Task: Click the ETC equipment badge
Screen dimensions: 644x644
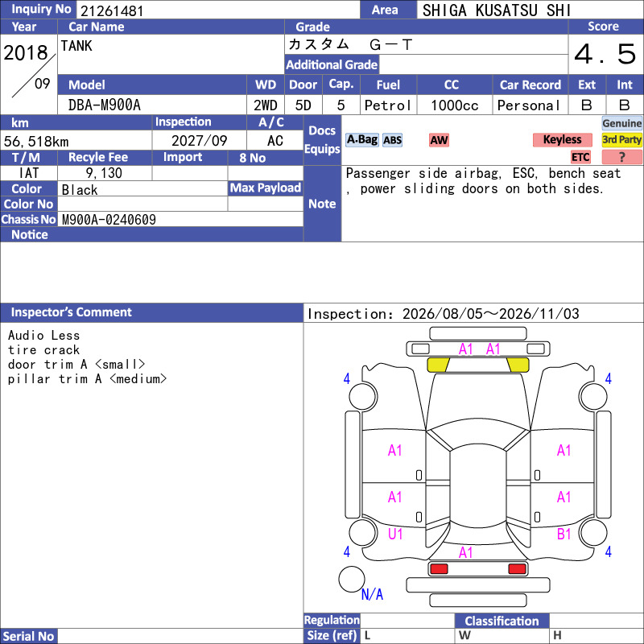Action: click(x=580, y=157)
